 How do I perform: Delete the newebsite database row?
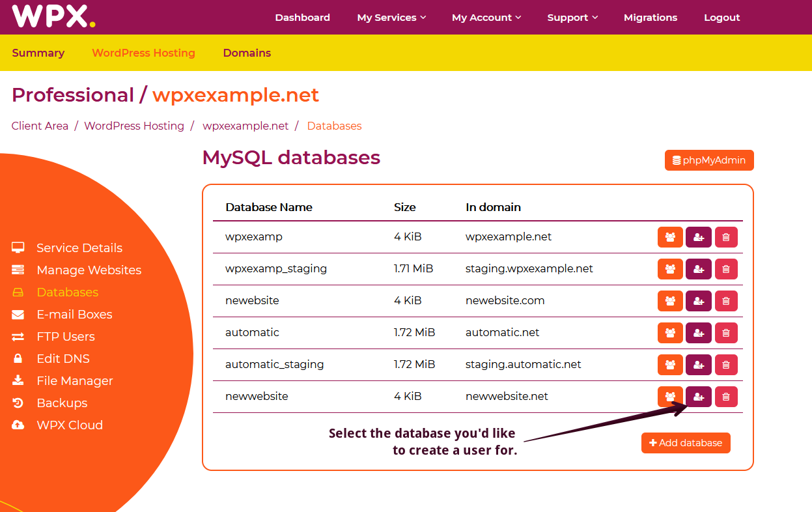(726, 301)
